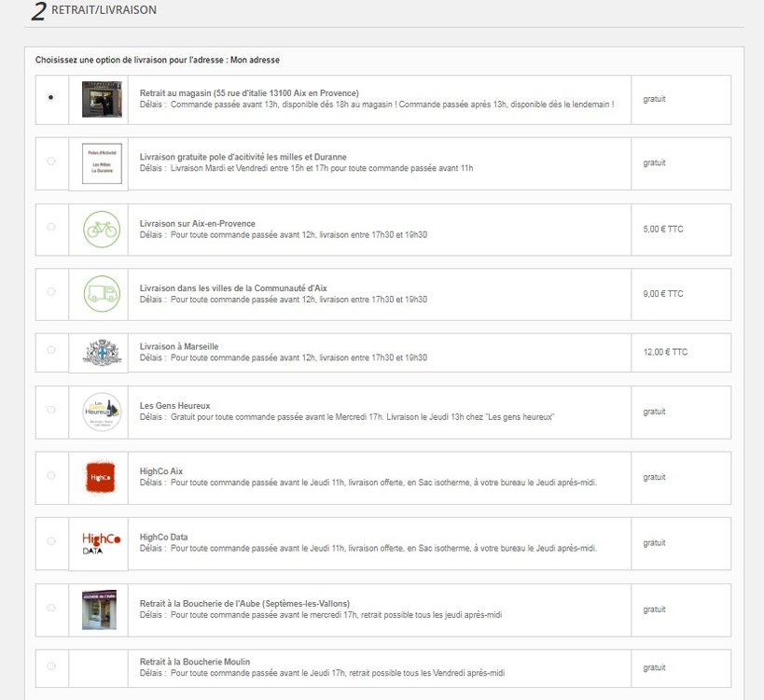Click the bicycle delivery icon
Image resolution: width=764 pixels, height=700 pixels.
click(102, 229)
